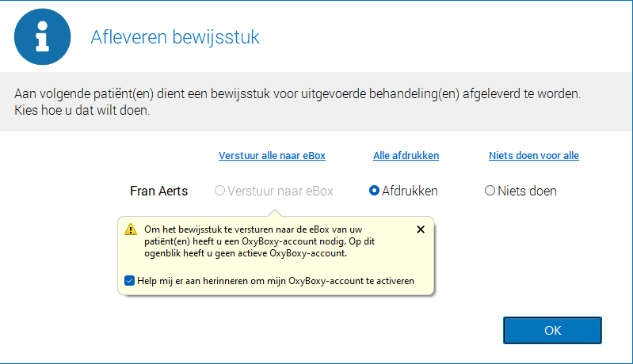Close the OxyBoxy warning tooltip
Viewport: 633px width, 364px height.
click(420, 229)
